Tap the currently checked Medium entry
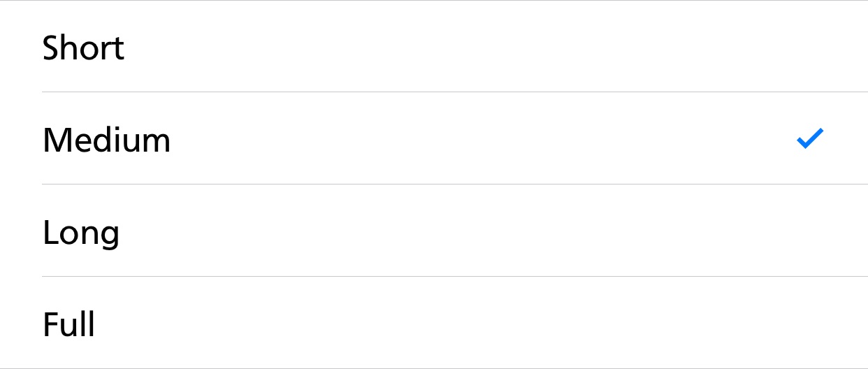The image size is (868, 369). pos(434,138)
